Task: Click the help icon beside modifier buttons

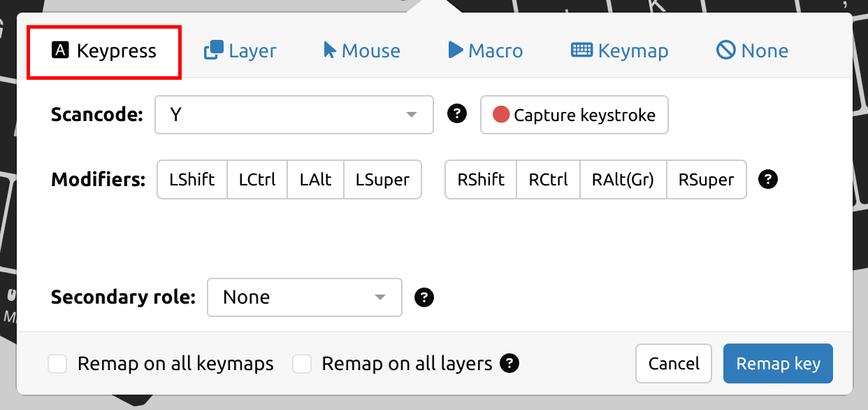Action: (x=767, y=179)
